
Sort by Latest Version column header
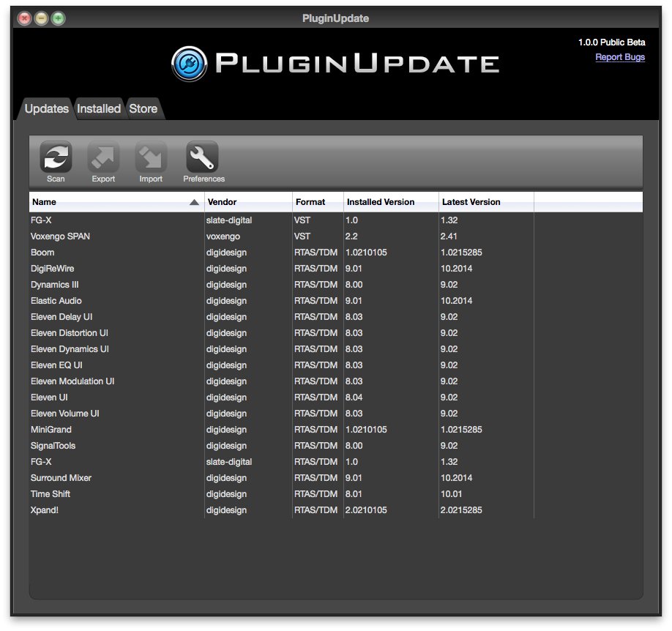point(486,202)
